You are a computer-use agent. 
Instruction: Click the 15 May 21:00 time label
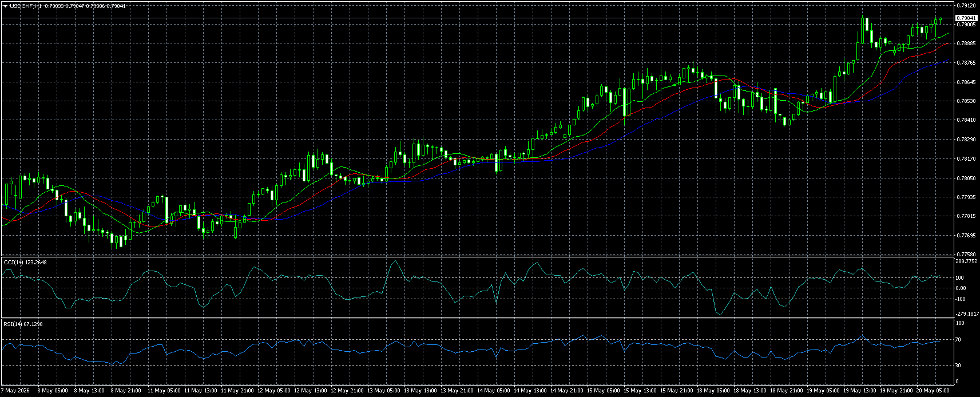coord(677,391)
